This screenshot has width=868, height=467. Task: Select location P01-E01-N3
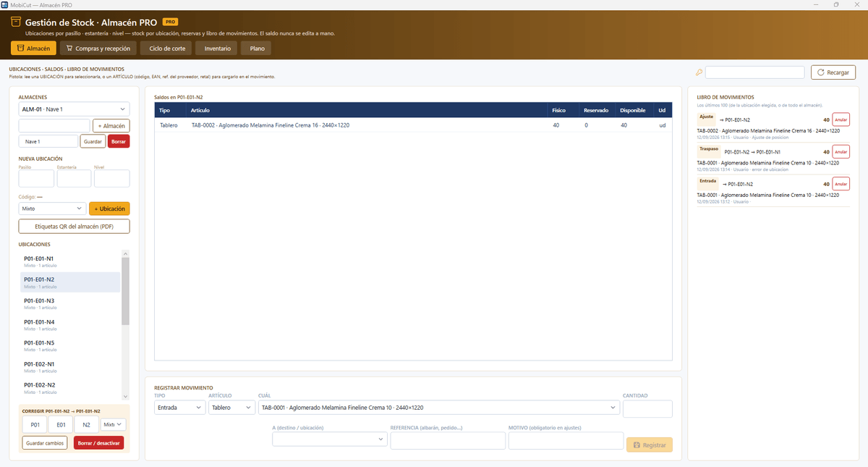click(70, 303)
